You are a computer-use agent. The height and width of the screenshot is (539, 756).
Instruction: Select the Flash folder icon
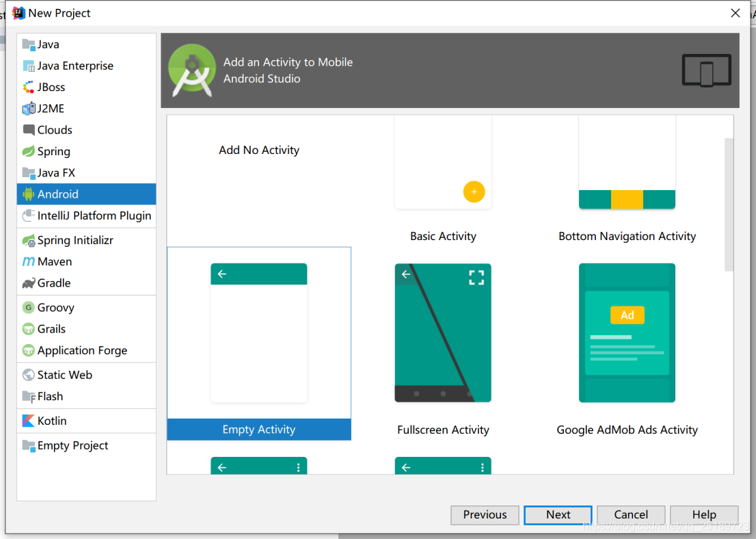pyautogui.click(x=29, y=397)
